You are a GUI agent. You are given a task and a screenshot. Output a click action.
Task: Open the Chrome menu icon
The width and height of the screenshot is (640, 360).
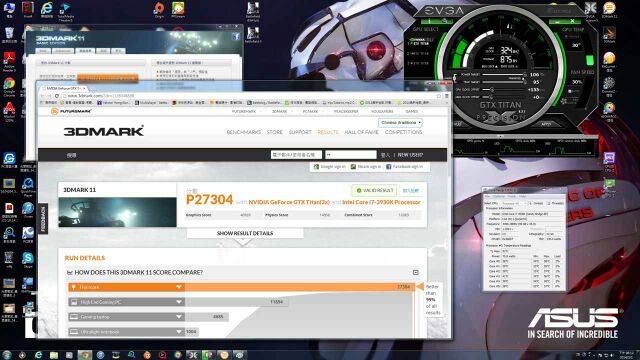(x=447, y=96)
